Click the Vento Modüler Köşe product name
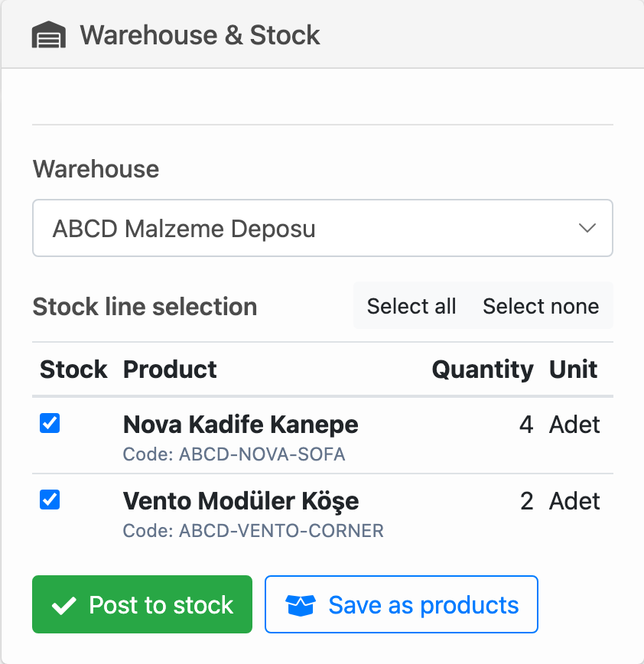Image resolution: width=644 pixels, height=664 pixels. click(241, 501)
